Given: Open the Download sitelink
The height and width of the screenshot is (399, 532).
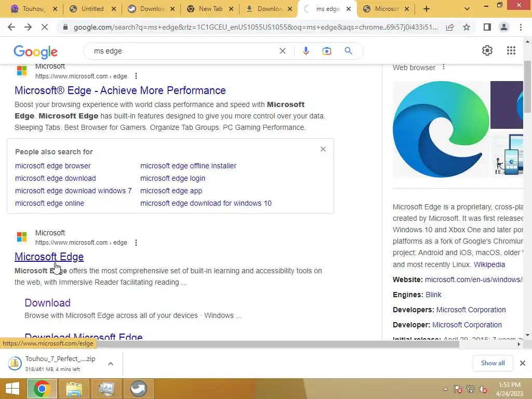Looking at the screenshot, I should [47, 303].
